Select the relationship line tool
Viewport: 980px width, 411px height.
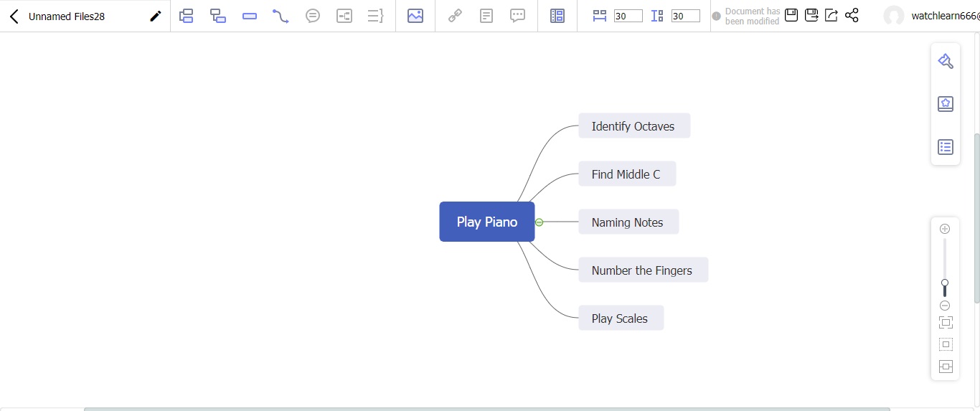(x=281, y=16)
